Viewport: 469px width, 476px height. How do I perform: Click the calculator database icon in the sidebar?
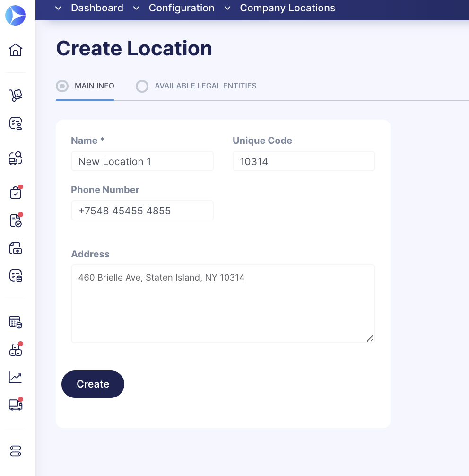pyautogui.click(x=16, y=322)
